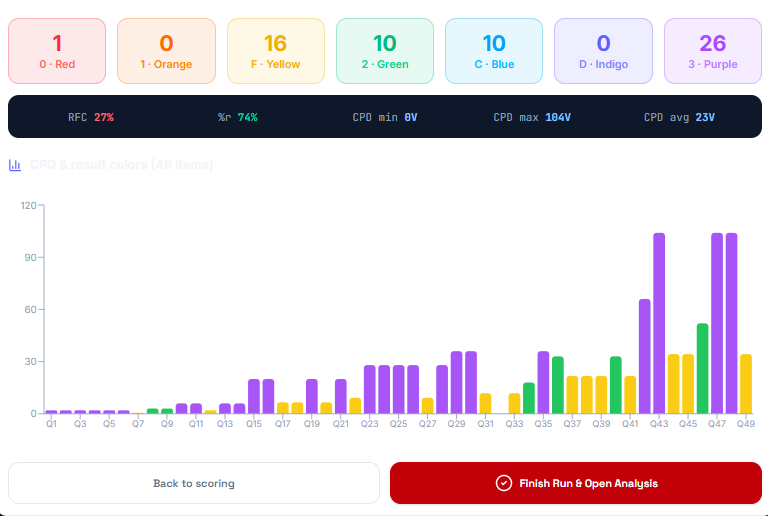The image size is (768, 516).
Task: Click the RFC 27% statistic
Action: click(x=91, y=117)
